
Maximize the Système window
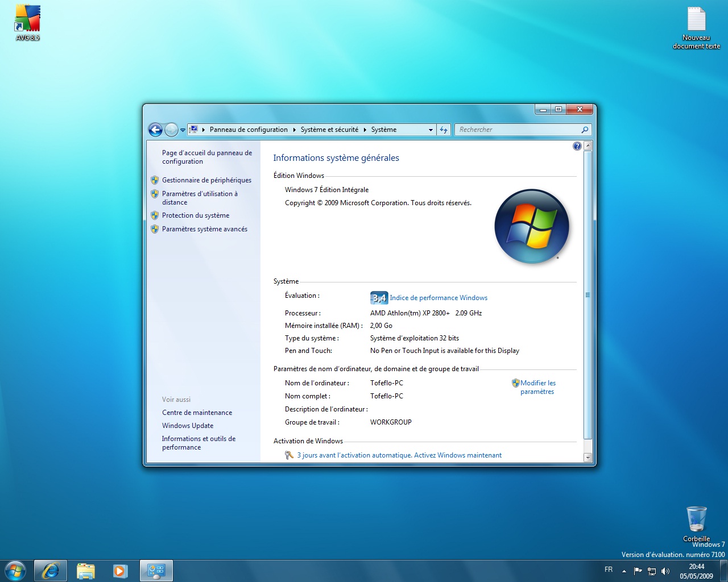coord(559,109)
